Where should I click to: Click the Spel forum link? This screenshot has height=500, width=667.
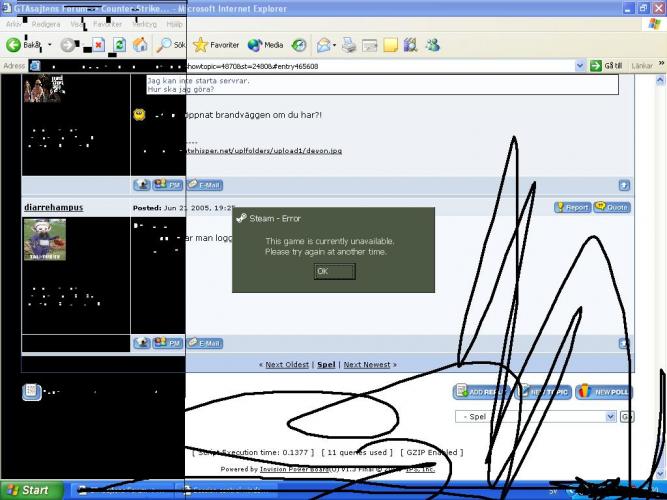pos(326,365)
